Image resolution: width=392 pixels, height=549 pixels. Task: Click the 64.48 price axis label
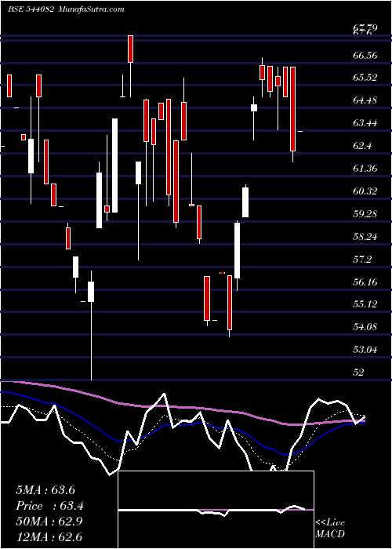point(365,101)
